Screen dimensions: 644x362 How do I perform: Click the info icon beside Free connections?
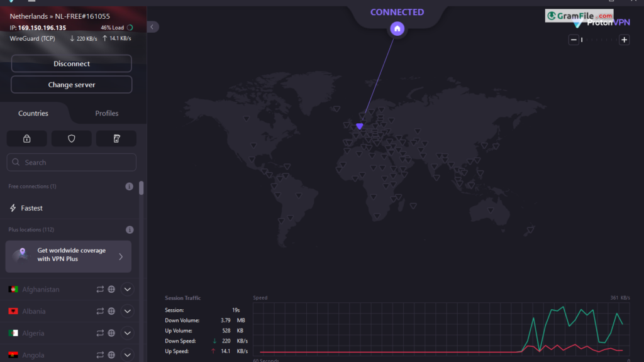click(129, 187)
